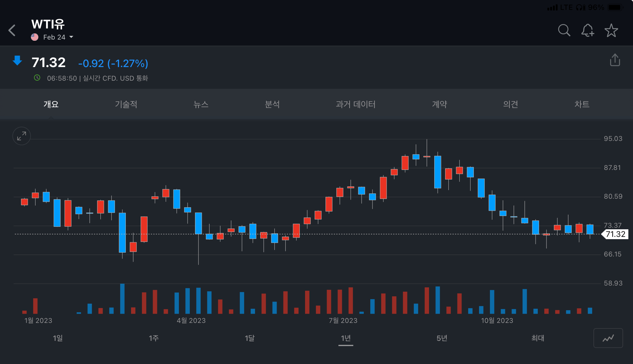Image resolution: width=633 pixels, height=364 pixels.
Task: Tap the WTI유 title
Action: [x=48, y=24]
